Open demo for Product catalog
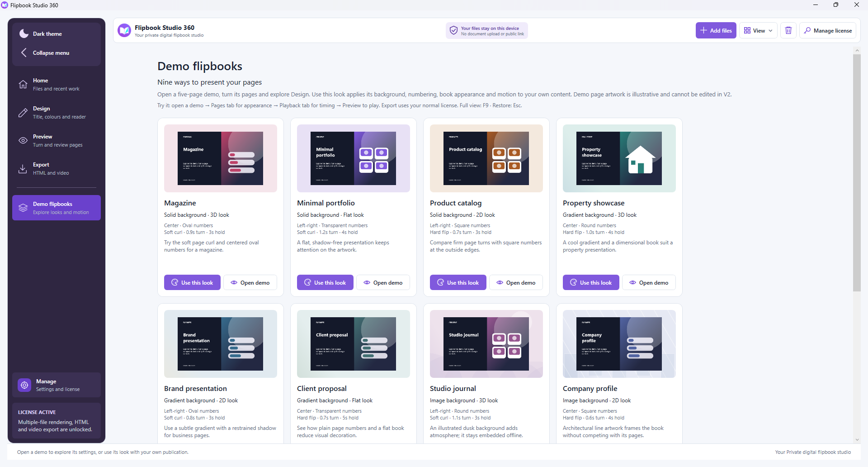The width and height of the screenshot is (868, 467). point(516,282)
